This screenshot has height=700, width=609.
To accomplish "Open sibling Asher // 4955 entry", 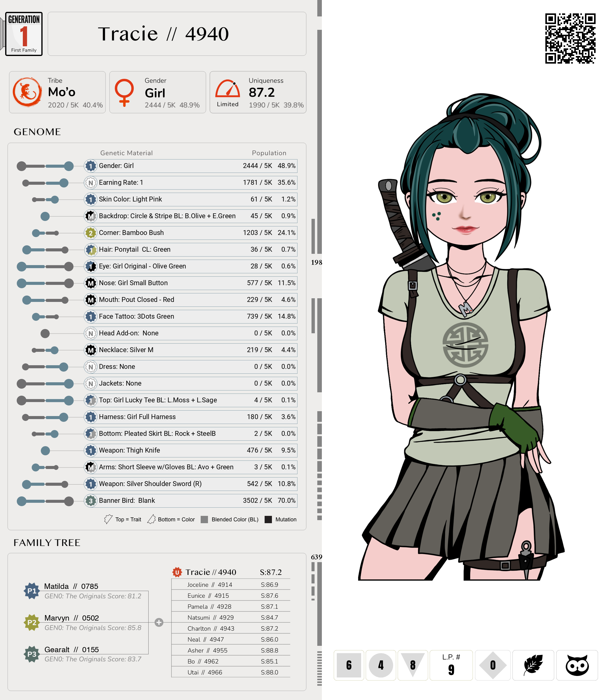I will [x=207, y=650].
